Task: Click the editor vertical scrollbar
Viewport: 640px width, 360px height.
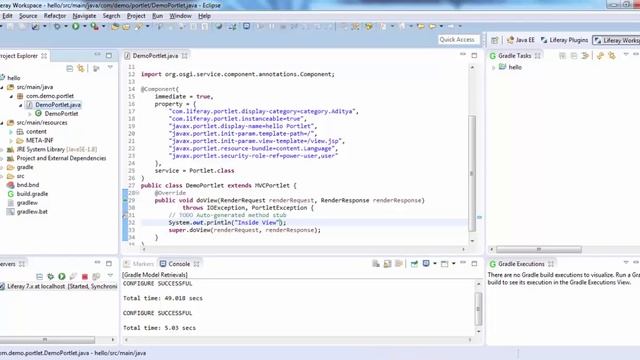Action: pyautogui.click(x=472, y=173)
